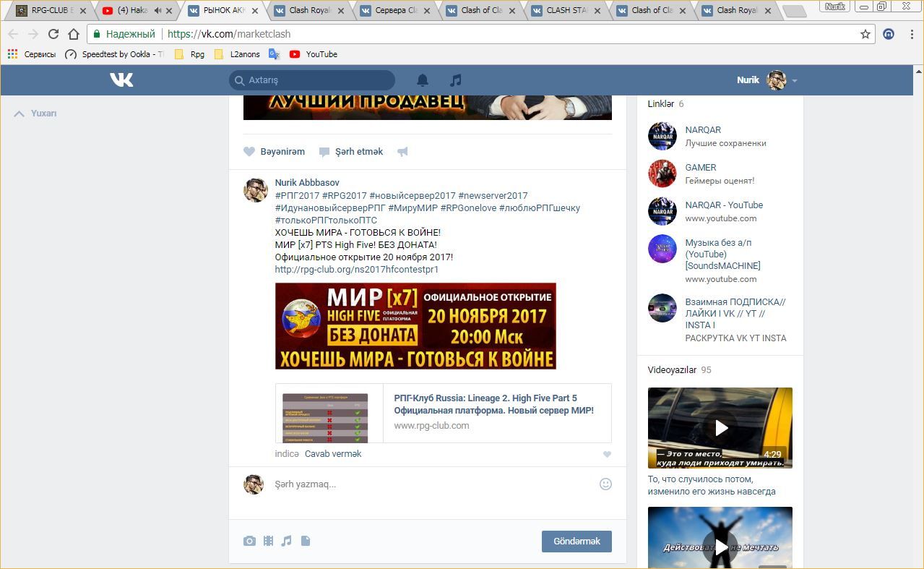Share the post using the megaphone icon
Image resolution: width=924 pixels, height=569 pixels.
[x=402, y=152]
